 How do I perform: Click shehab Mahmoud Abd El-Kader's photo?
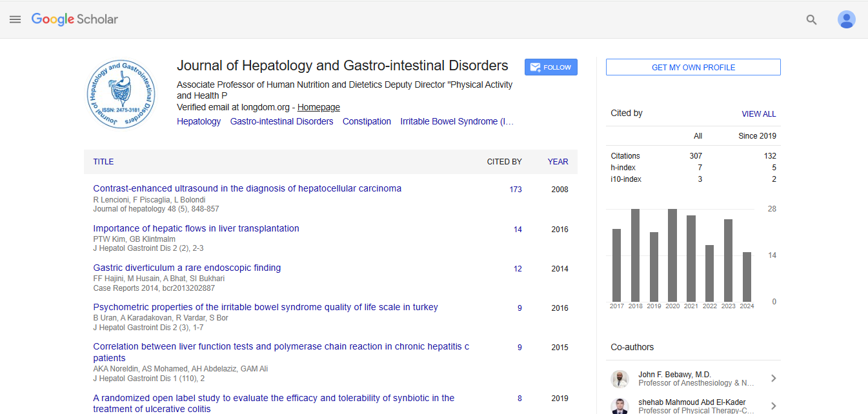coord(620,406)
